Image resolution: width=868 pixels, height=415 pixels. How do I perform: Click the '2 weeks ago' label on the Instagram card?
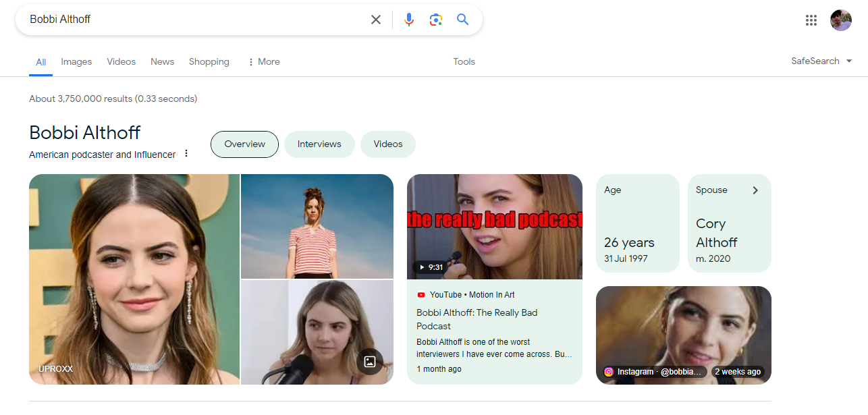[x=738, y=372]
